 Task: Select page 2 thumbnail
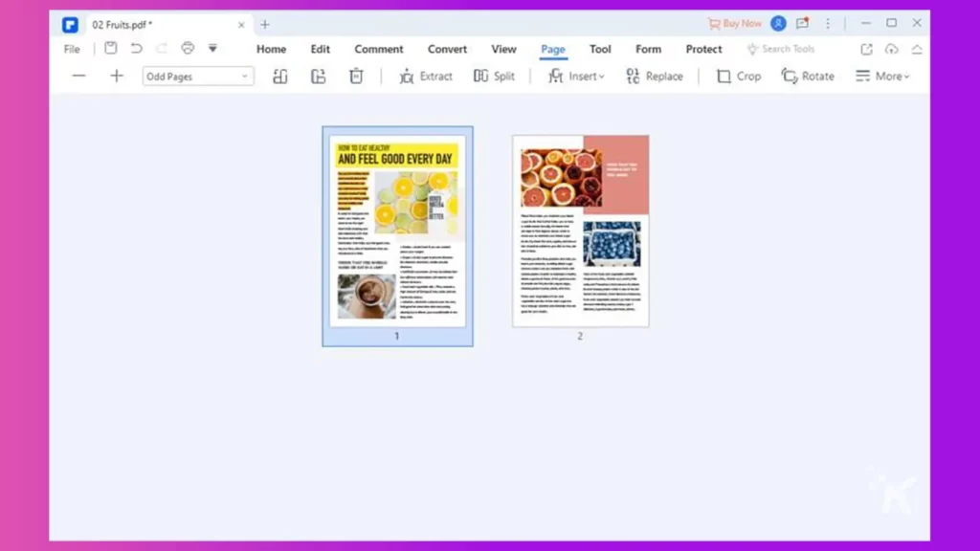coord(581,231)
